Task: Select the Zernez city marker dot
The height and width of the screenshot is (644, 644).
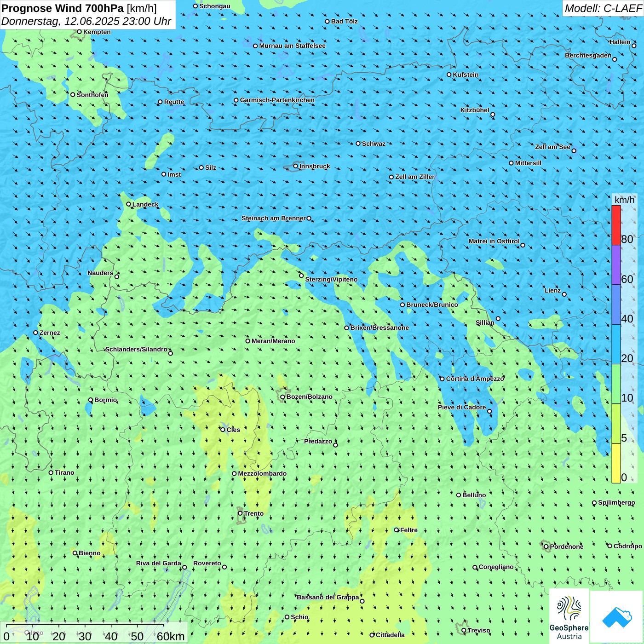Action: [x=35, y=333]
